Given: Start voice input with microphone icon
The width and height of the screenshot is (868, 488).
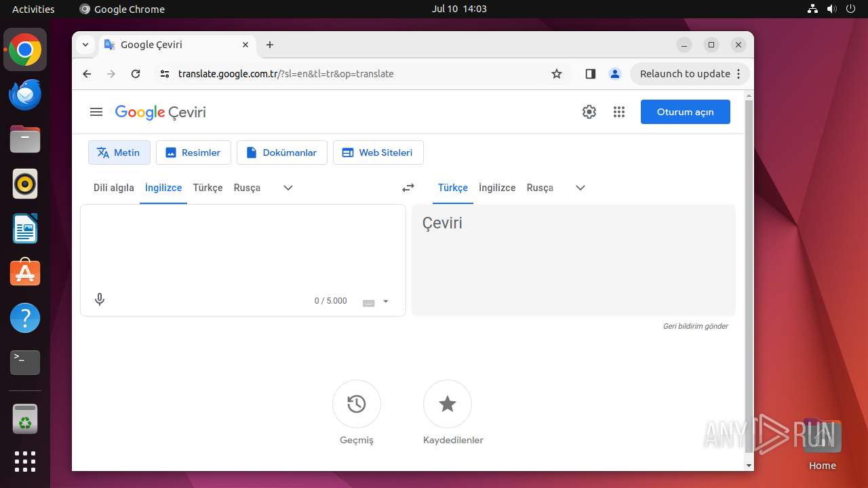Looking at the screenshot, I should (100, 299).
